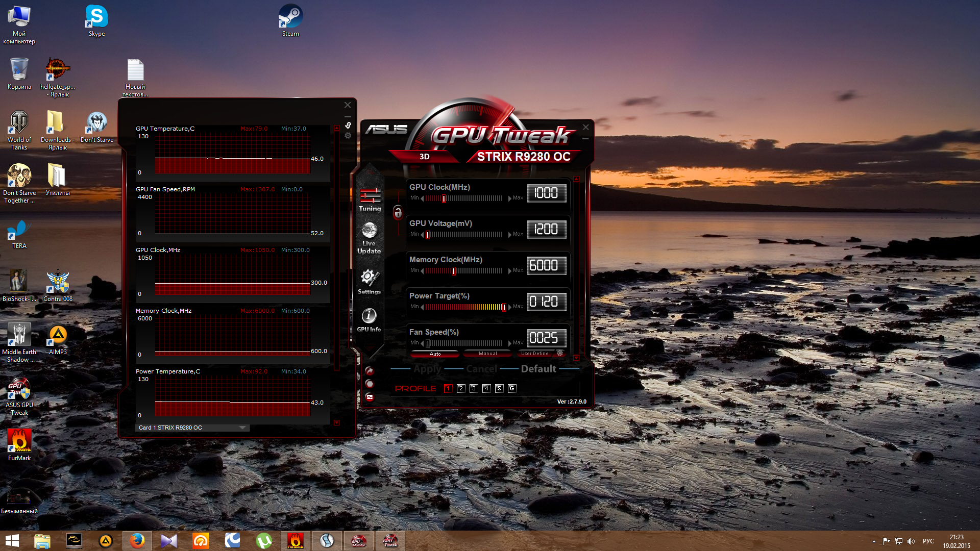The image size is (980, 551).
Task: Open the Tuning section
Action: point(370,199)
